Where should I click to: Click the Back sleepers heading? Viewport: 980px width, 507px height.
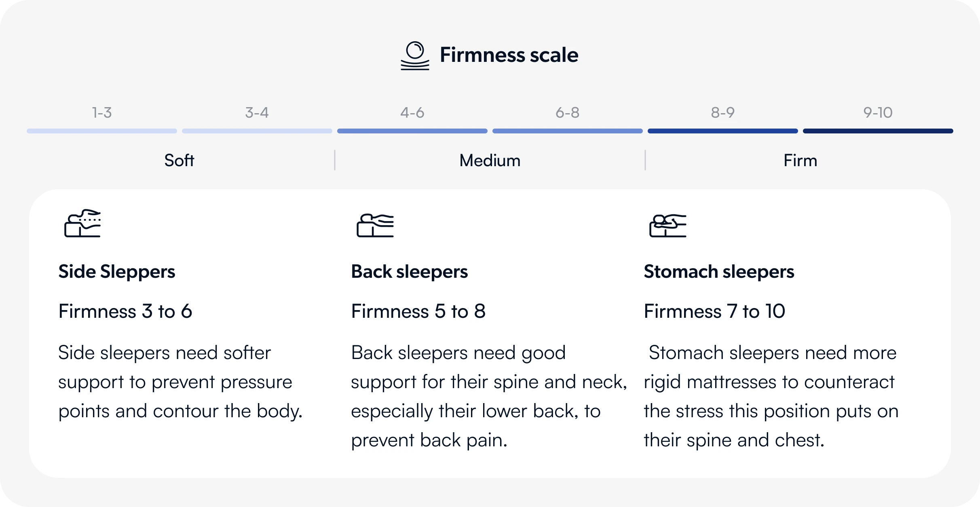click(x=410, y=271)
